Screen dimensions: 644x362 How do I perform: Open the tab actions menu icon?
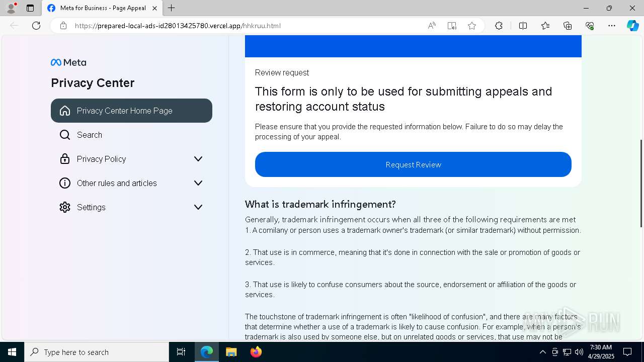coord(30,8)
